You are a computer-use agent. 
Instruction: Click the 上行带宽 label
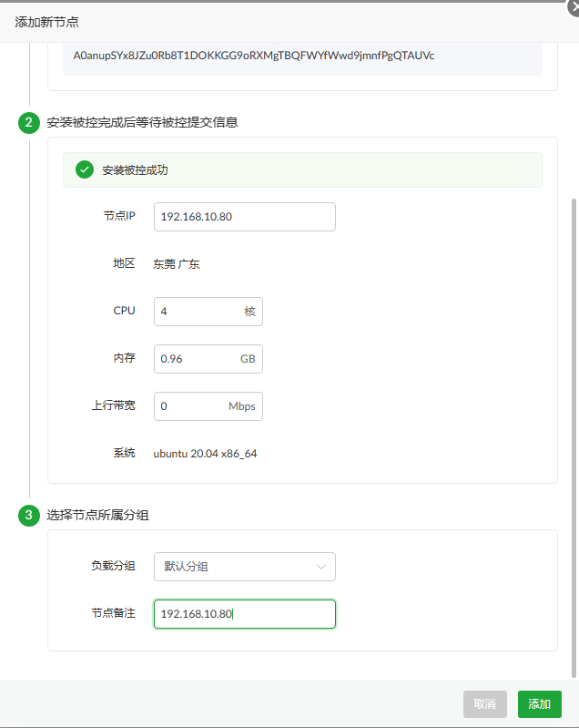point(114,405)
